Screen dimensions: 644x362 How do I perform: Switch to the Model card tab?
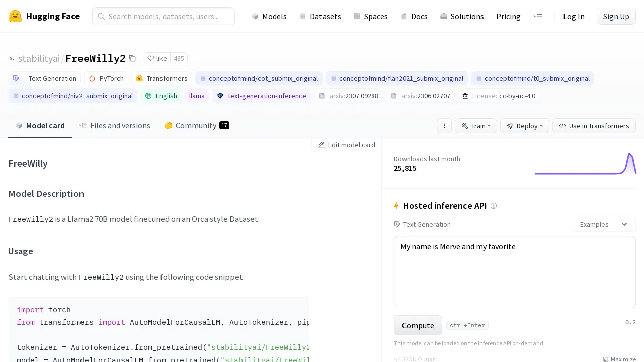40,126
